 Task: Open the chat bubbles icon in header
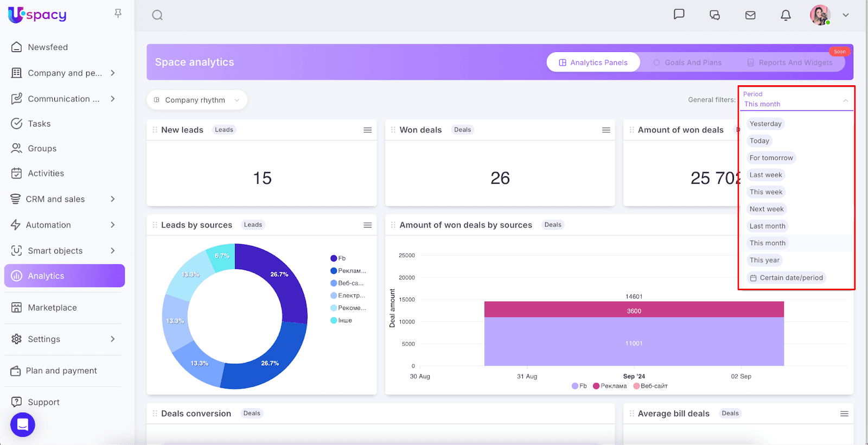click(x=714, y=15)
